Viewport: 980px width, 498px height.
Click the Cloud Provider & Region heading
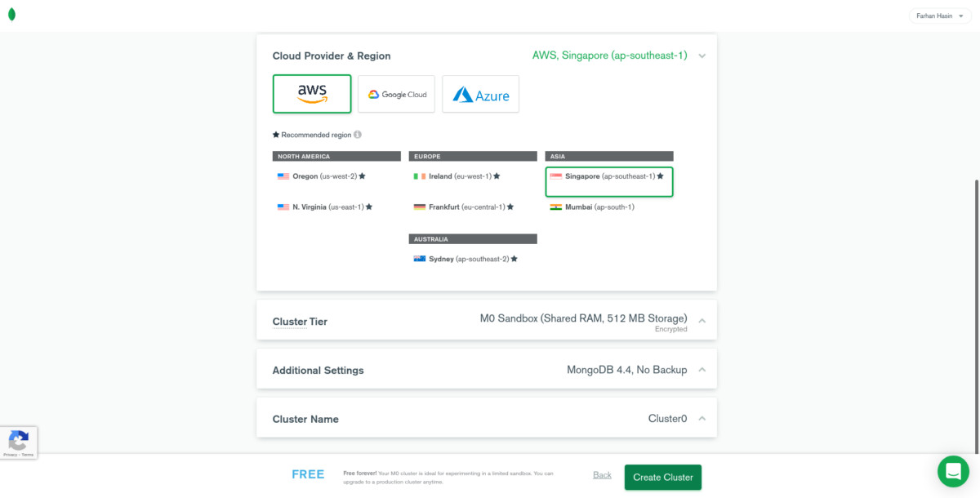332,56
